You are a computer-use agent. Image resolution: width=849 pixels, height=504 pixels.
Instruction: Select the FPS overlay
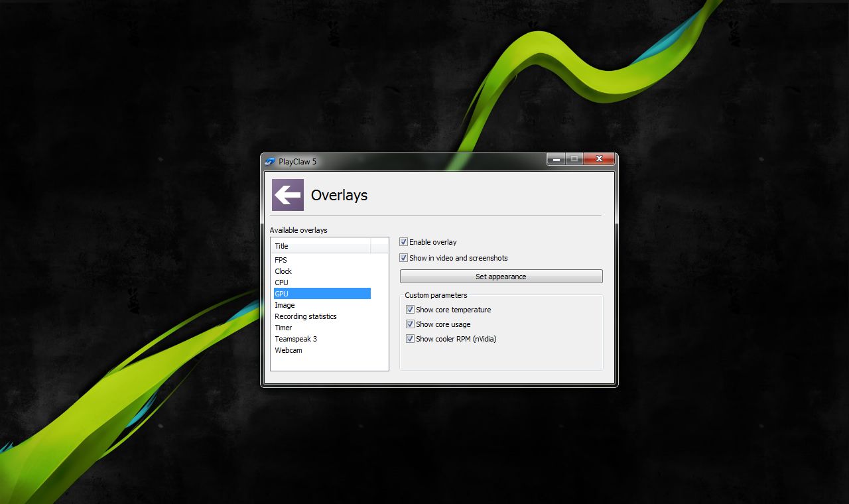pyautogui.click(x=322, y=260)
